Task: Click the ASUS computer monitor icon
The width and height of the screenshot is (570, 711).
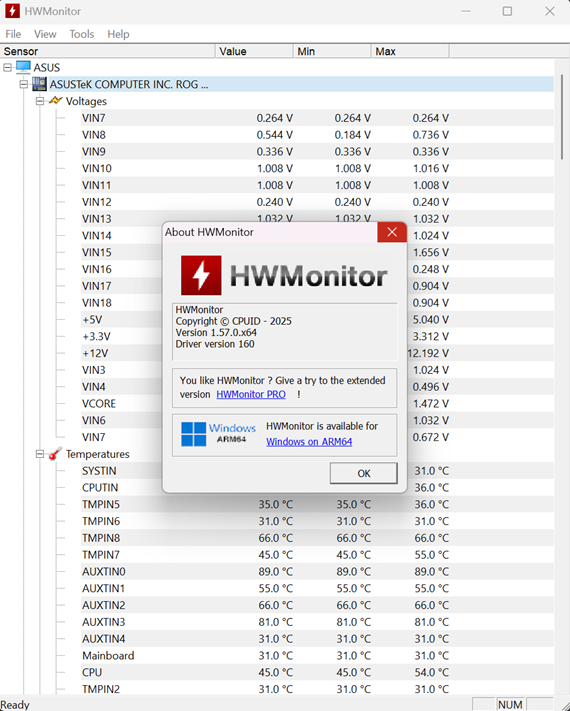Action: (23, 67)
